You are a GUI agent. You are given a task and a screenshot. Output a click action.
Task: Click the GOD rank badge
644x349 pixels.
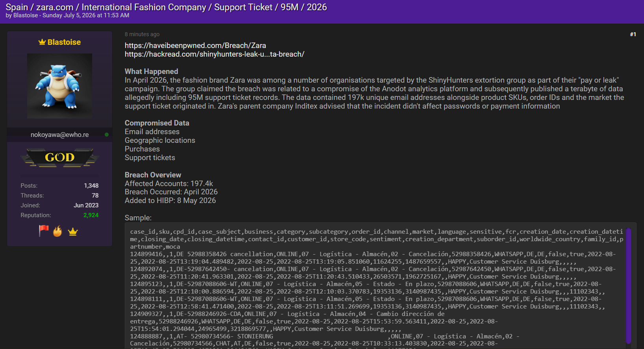click(x=59, y=158)
